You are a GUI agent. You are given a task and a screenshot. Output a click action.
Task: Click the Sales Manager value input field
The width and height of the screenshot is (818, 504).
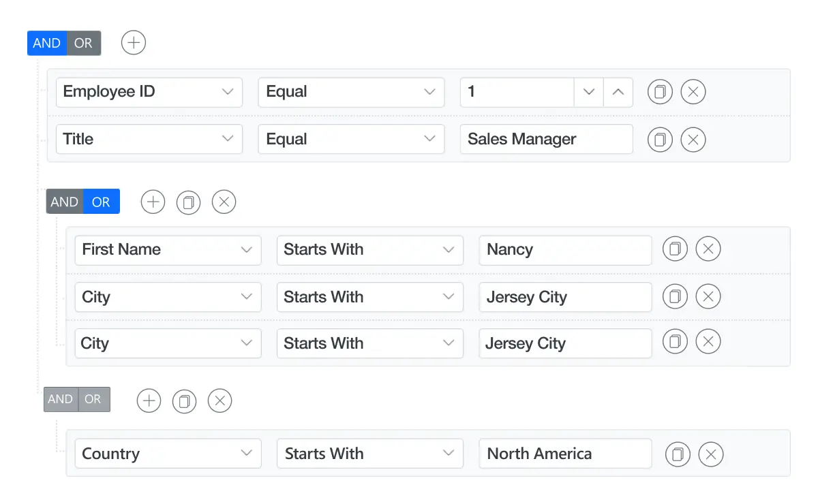546,139
